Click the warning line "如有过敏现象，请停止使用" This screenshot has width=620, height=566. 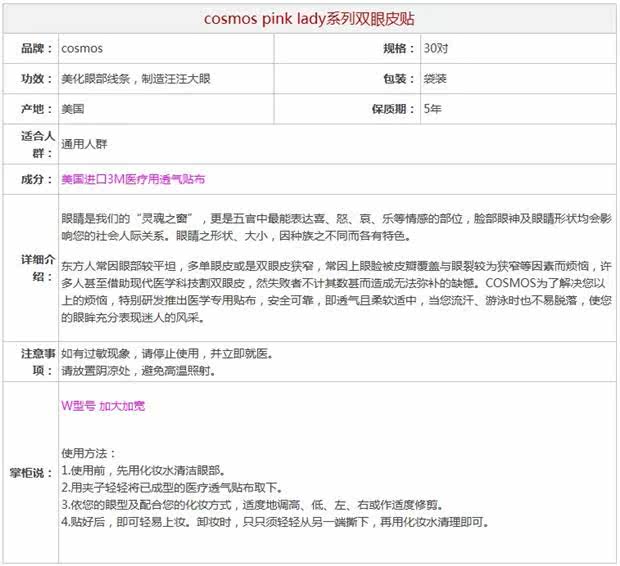pyautogui.click(x=165, y=354)
